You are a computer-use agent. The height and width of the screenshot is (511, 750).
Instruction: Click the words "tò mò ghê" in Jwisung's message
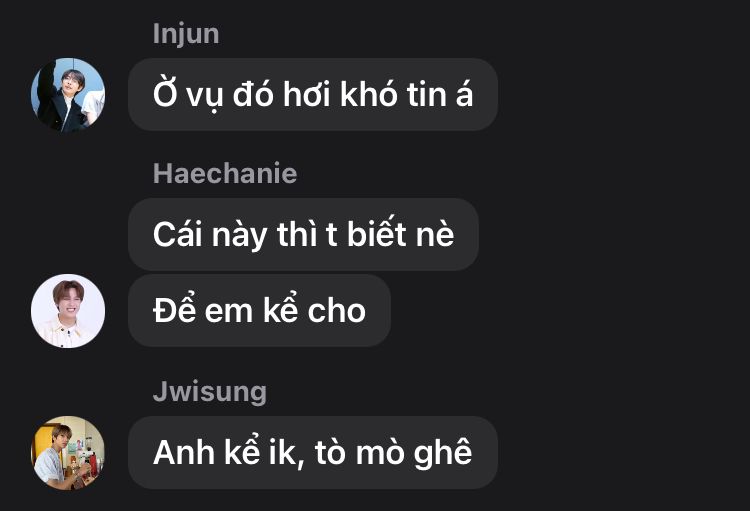394,453
